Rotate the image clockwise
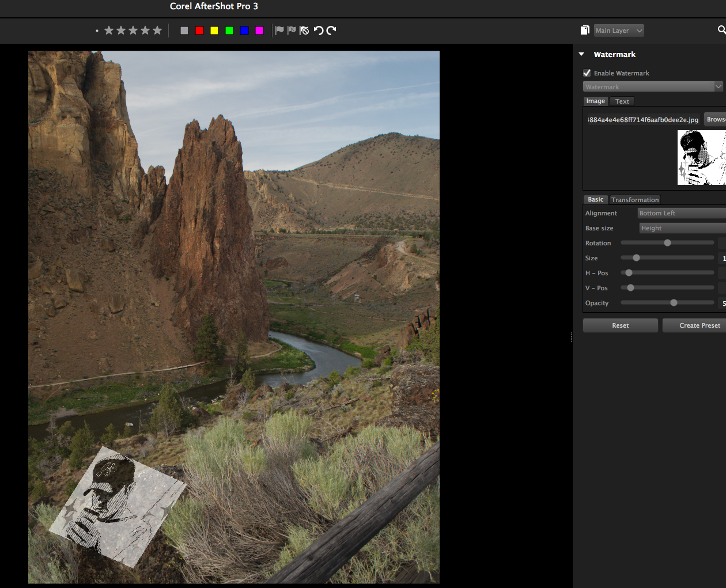Viewport: 726px width, 588px height. tap(331, 31)
